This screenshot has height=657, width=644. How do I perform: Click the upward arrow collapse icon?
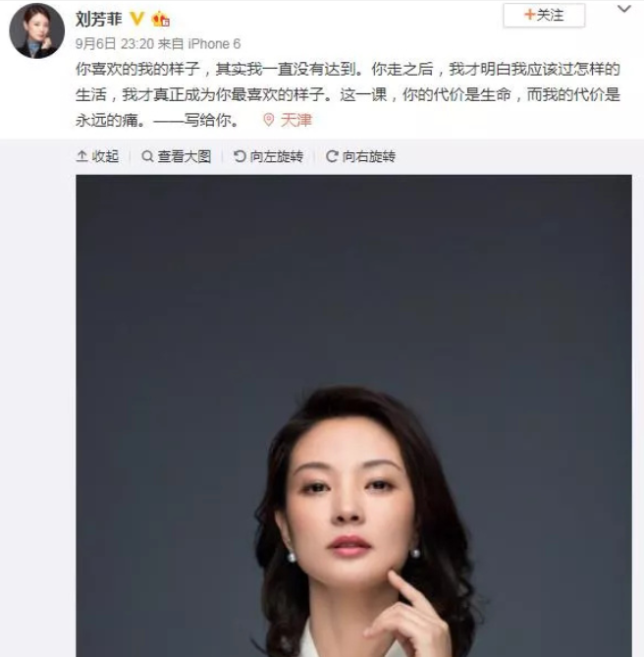click(81, 156)
